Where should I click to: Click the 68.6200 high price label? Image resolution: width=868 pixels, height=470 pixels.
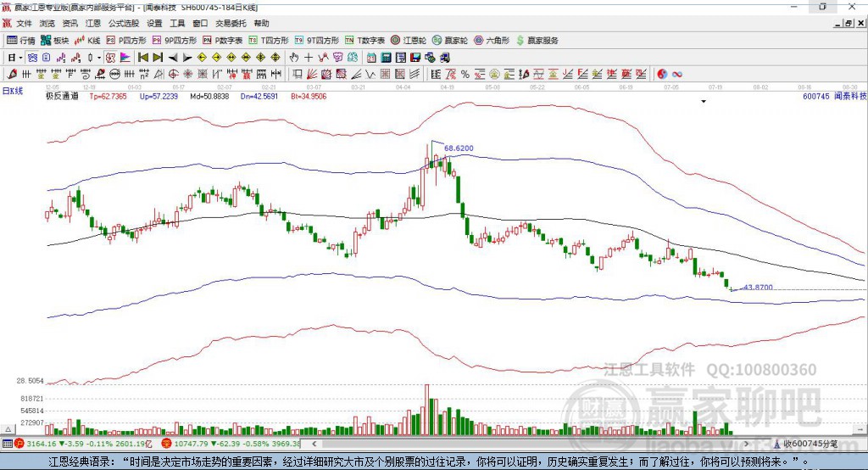pos(459,148)
